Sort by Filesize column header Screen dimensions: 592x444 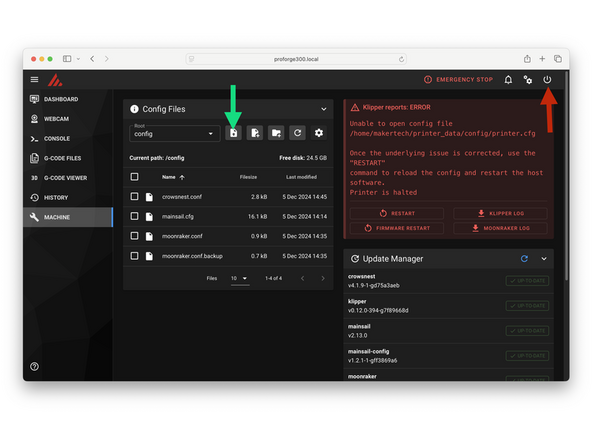(x=248, y=177)
